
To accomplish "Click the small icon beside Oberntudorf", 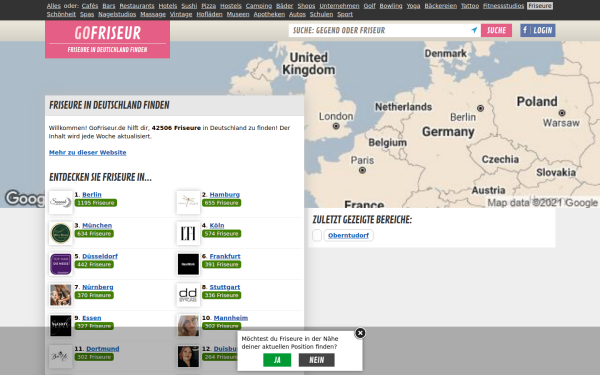I will [x=317, y=235].
